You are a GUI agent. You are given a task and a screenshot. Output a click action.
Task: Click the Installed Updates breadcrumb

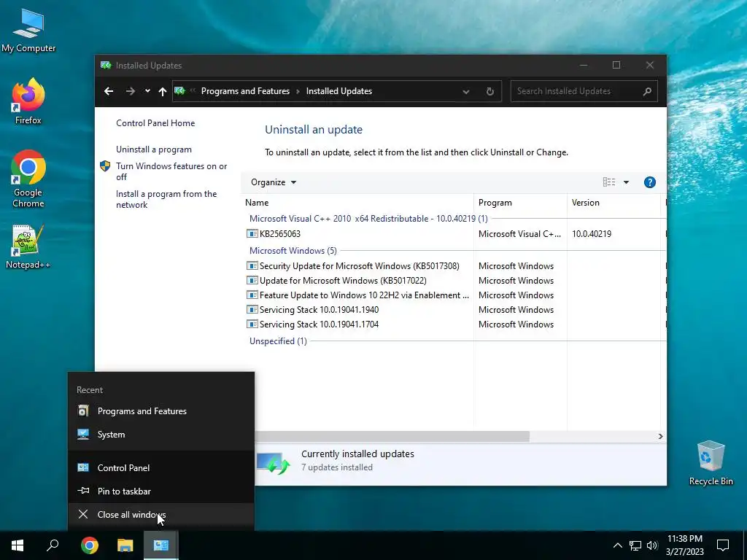(x=338, y=91)
